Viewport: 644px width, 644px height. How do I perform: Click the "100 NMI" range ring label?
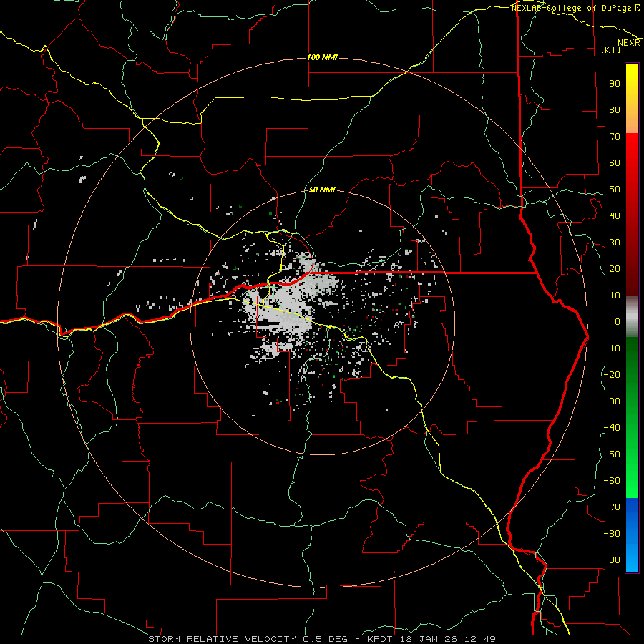322,57
